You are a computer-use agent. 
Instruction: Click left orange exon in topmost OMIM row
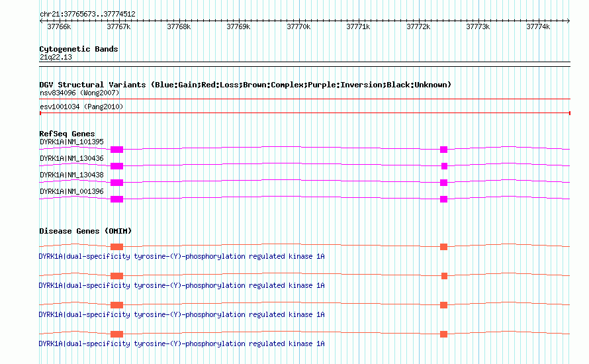[x=117, y=247]
